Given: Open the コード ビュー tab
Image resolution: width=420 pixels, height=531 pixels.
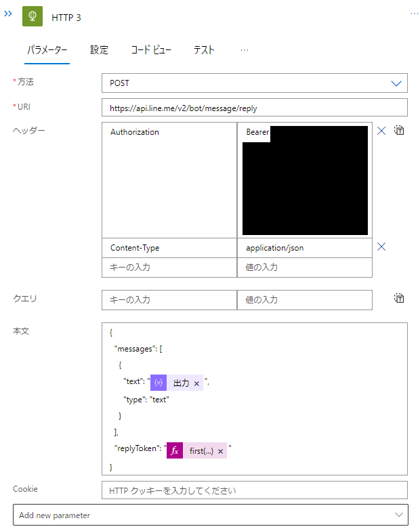Looking at the screenshot, I should [x=151, y=50].
